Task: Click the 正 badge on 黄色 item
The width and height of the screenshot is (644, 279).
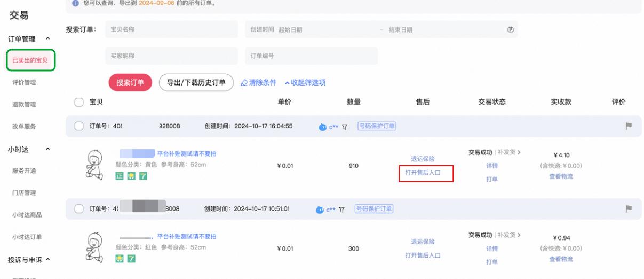Action: point(120,176)
